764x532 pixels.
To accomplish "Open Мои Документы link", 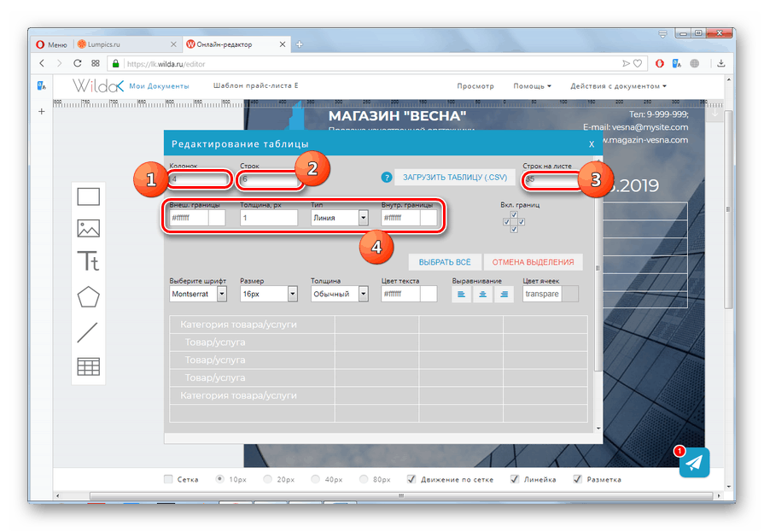I will click(x=159, y=86).
